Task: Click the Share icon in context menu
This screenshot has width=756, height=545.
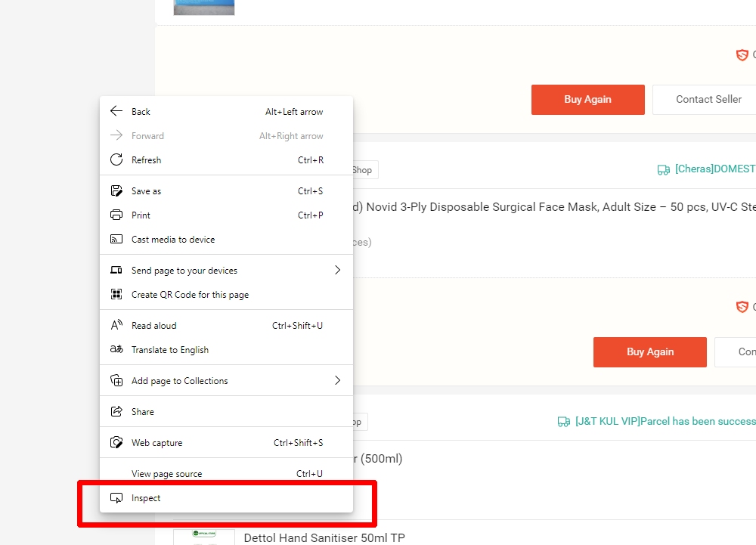Action: pyautogui.click(x=116, y=412)
